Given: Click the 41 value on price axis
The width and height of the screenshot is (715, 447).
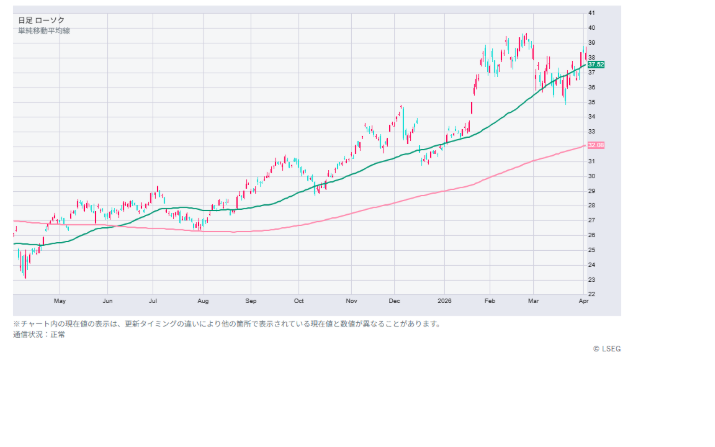Looking at the screenshot, I should coord(592,12).
